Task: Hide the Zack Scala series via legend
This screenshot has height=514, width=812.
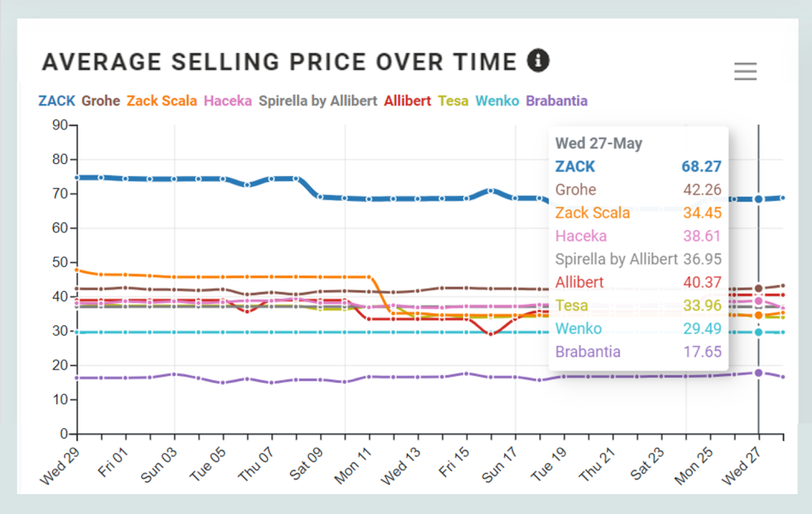Action: pyautogui.click(x=162, y=101)
